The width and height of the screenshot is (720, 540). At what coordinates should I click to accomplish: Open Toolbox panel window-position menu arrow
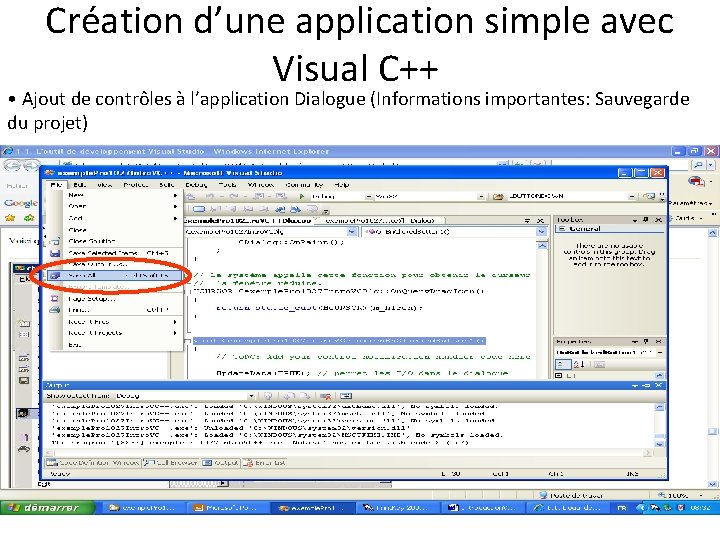[635, 220]
